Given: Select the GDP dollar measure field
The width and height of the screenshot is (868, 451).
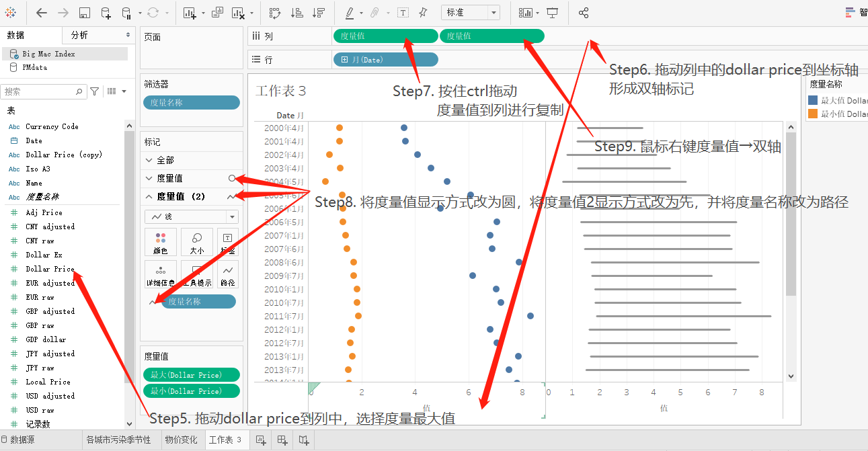Looking at the screenshot, I should tap(46, 339).
